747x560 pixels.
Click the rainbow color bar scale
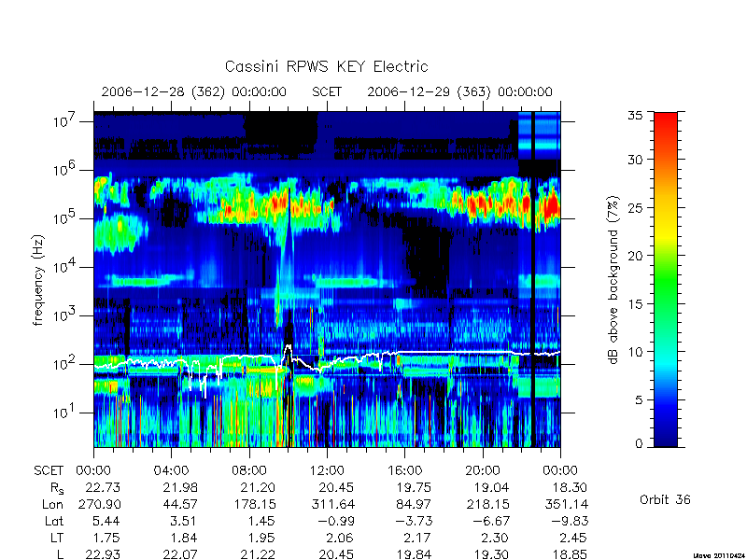(x=666, y=279)
